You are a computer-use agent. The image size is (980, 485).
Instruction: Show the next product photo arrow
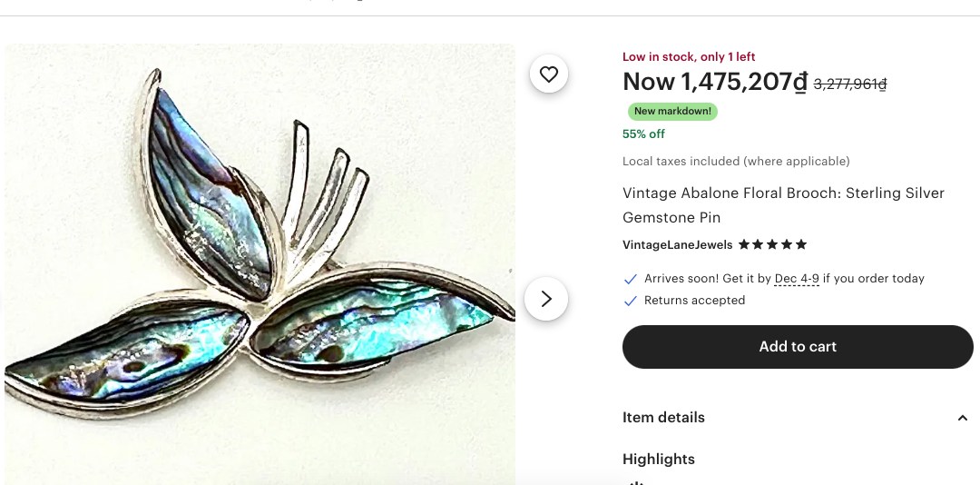point(546,299)
